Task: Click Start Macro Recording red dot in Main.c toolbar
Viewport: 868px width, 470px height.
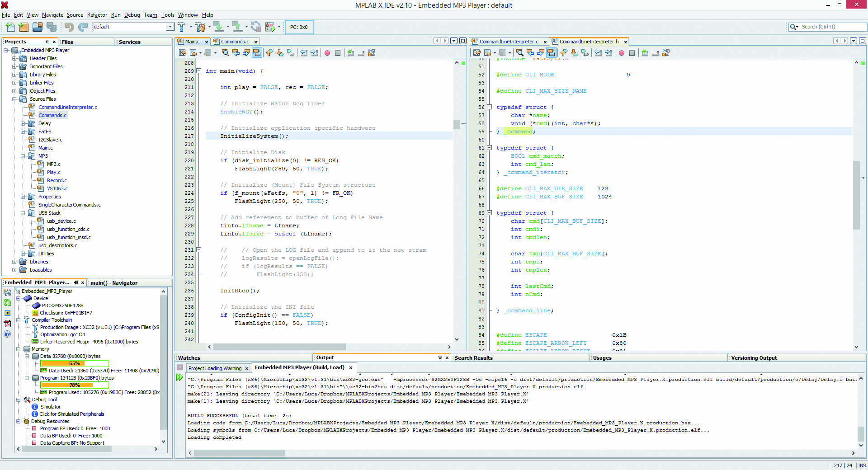Action: (x=327, y=53)
